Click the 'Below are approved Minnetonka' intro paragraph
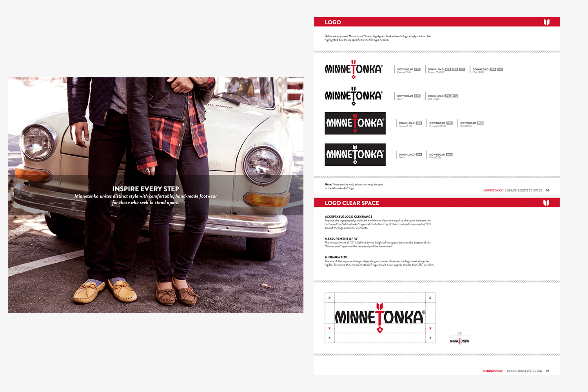This screenshot has width=588, height=392. coord(377,38)
